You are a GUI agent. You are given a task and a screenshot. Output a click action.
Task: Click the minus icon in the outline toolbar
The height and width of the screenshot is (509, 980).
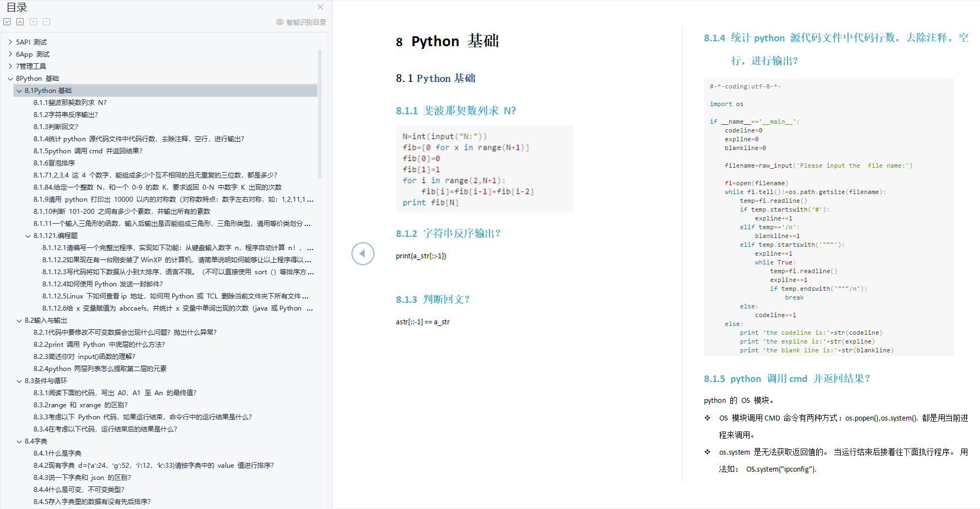tap(46, 22)
